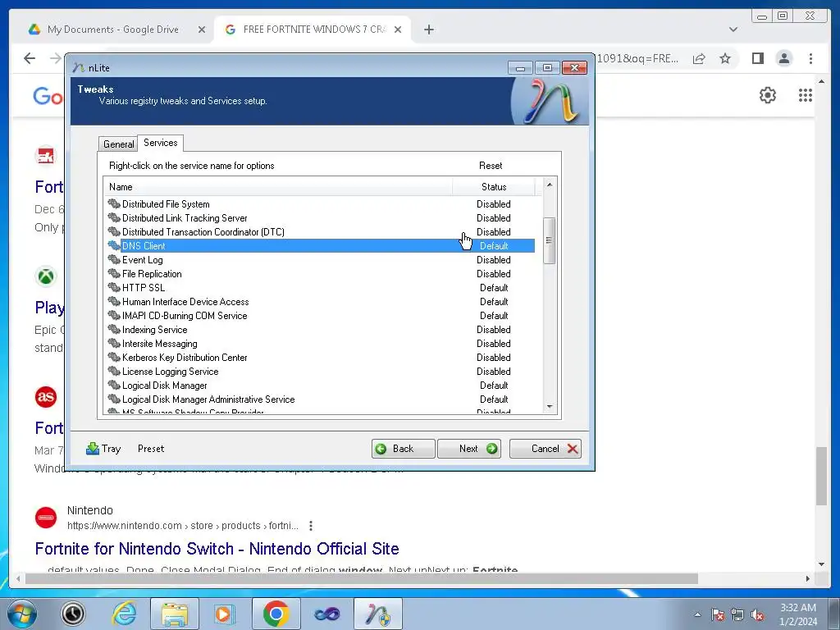Launch Internet Explorer from the taskbar
Viewport: 840px width, 630px height.
click(x=125, y=614)
